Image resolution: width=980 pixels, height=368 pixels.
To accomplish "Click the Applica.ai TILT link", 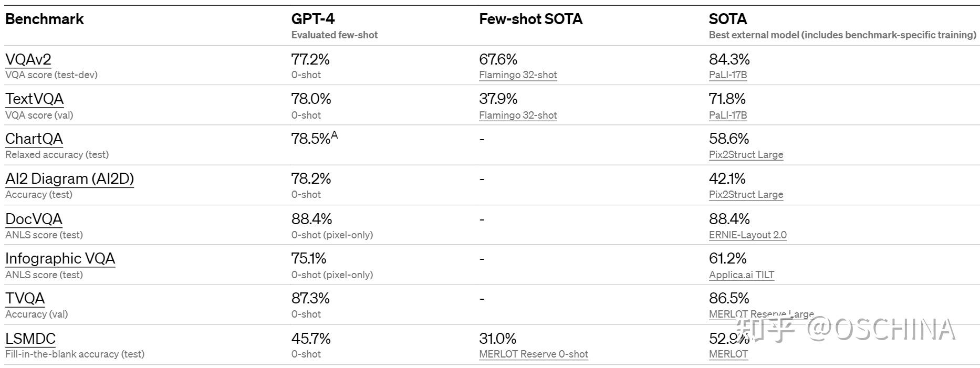I will pyautogui.click(x=741, y=275).
